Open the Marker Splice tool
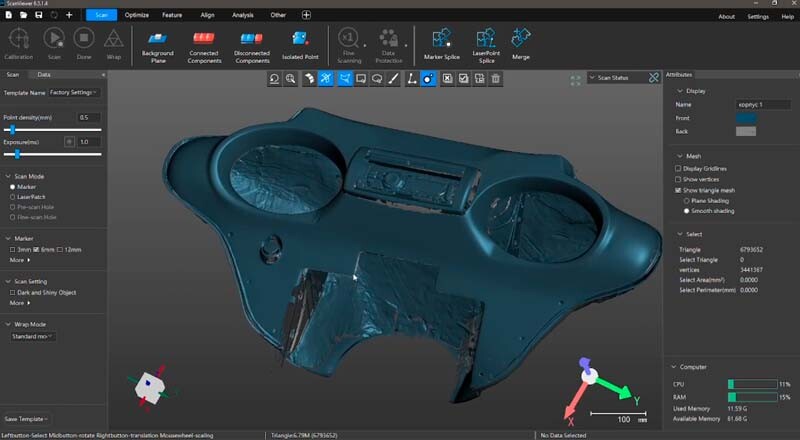 [x=440, y=44]
